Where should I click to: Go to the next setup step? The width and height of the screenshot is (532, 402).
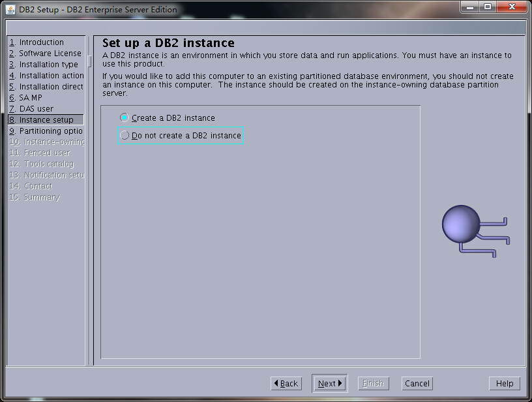330,383
